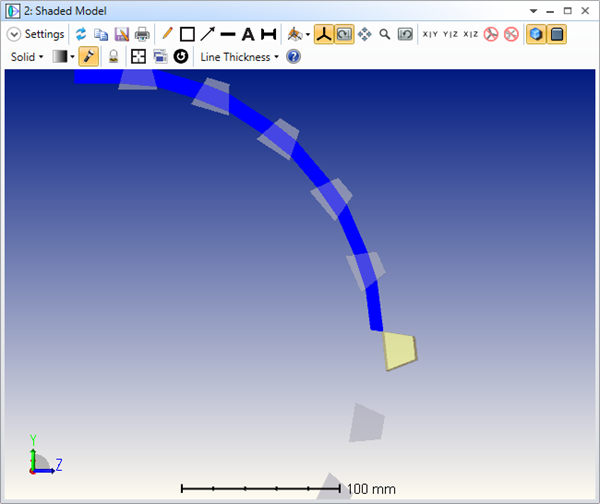Select the arrow annotation tool

coord(207,34)
